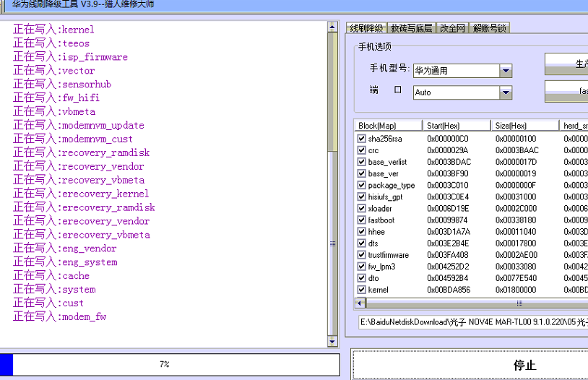Viewport: 588px width, 380px height.
Task: Toggle the base_verlist checkbox
Action: tap(361, 162)
